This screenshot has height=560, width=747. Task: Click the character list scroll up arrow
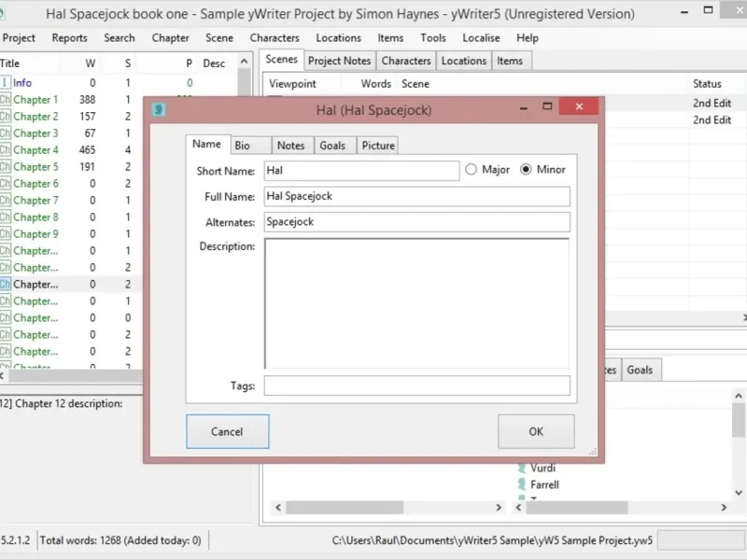[x=739, y=396]
